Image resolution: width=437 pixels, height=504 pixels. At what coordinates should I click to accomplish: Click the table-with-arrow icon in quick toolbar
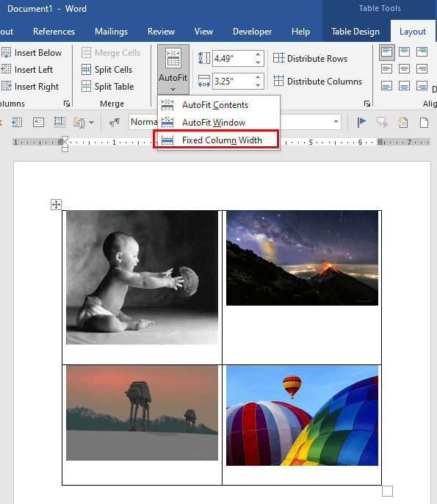(x=17, y=123)
